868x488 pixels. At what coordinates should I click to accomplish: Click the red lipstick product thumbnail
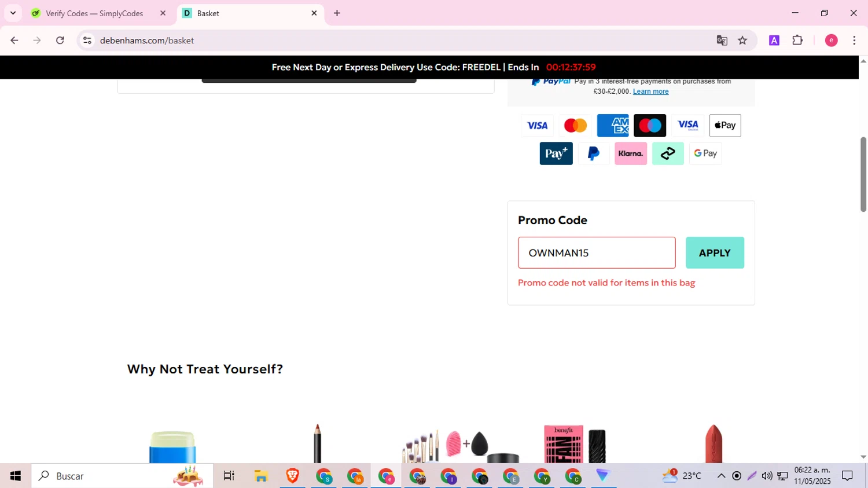pyautogui.click(x=713, y=444)
